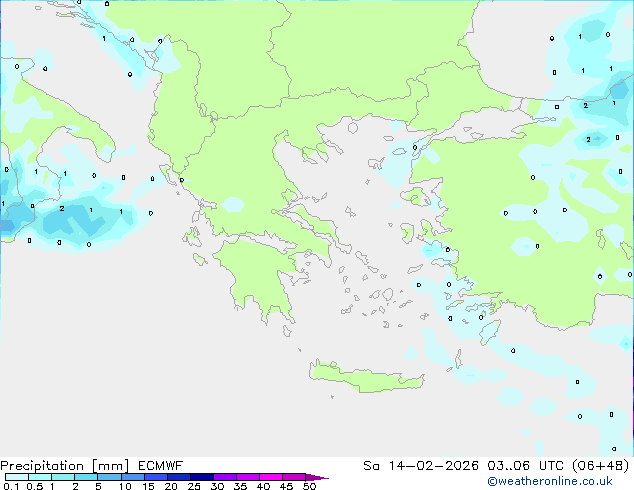634x490 pixels.
Task: Click the legend scale label "35"
Action: tap(240, 486)
